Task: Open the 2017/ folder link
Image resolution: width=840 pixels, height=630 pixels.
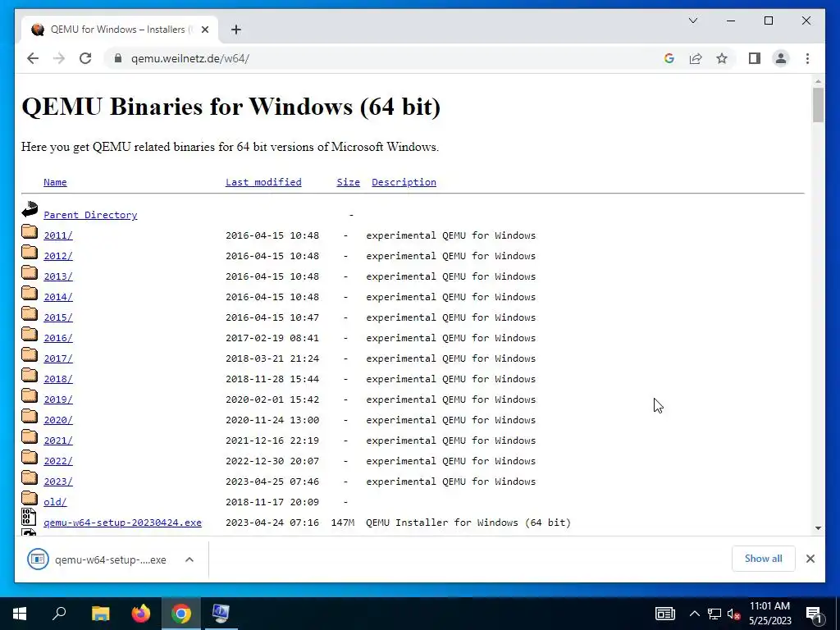Action: tap(58, 358)
